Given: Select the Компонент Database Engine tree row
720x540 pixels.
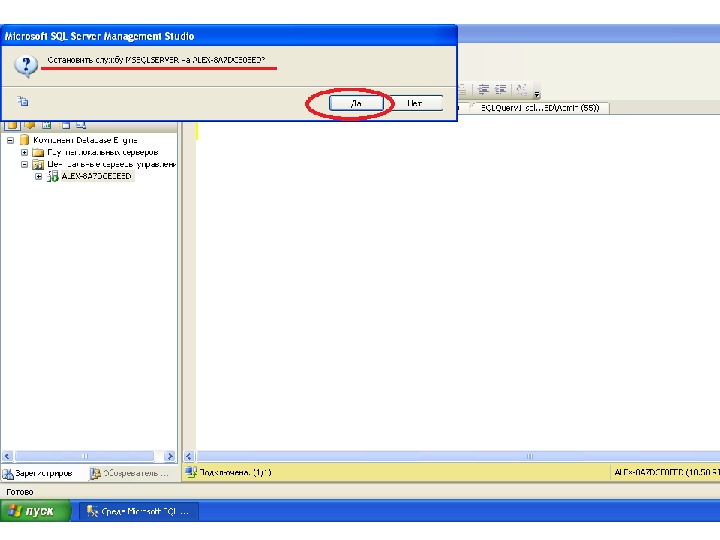Looking at the screenshot, I should [85, 140].
